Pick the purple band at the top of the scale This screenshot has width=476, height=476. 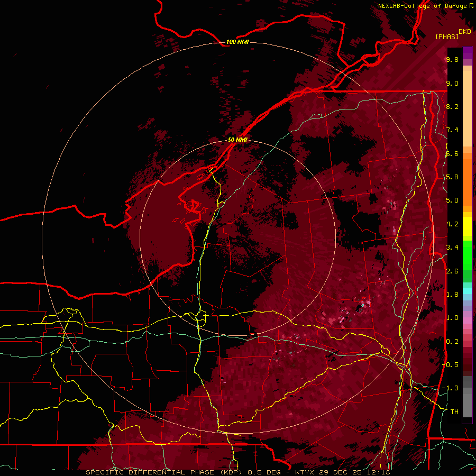467,53
